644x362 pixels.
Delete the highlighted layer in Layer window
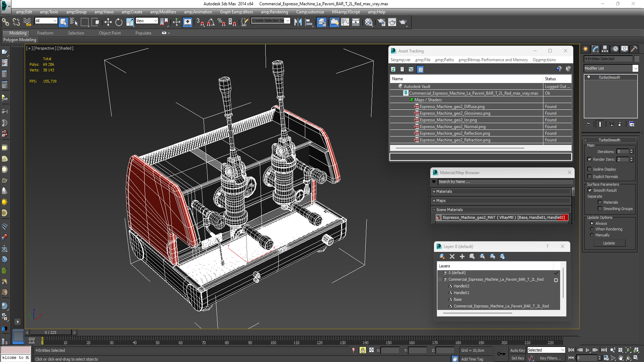click(x=452, y=256)
